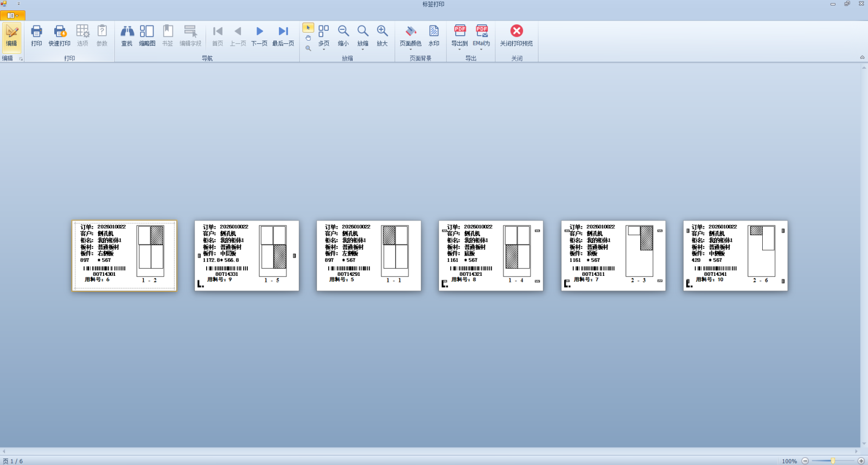Viewport: 868px width, 465px height.
Task: Show the 缩略图 thumbnails panel
Action: 147,36
